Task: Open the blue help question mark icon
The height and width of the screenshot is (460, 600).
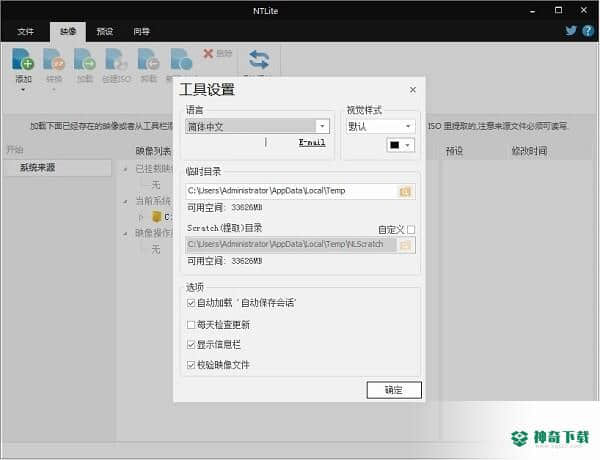Action: [x=587, y=31]
